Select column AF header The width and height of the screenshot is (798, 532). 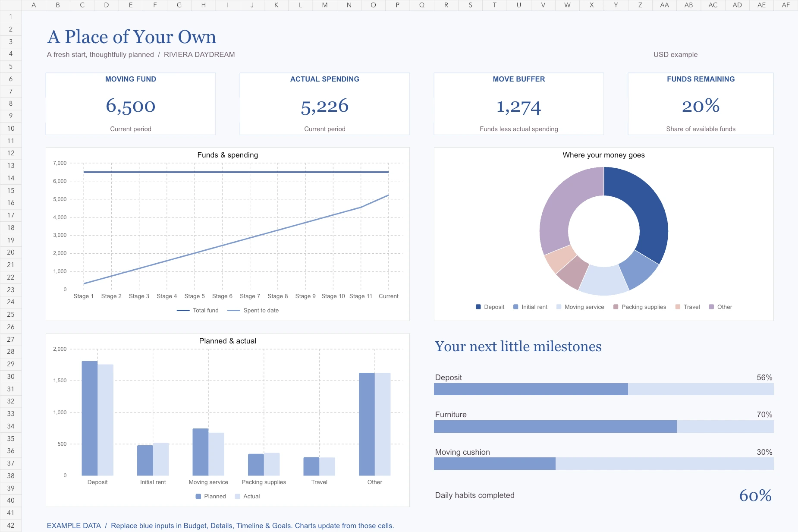coord(786,5)
